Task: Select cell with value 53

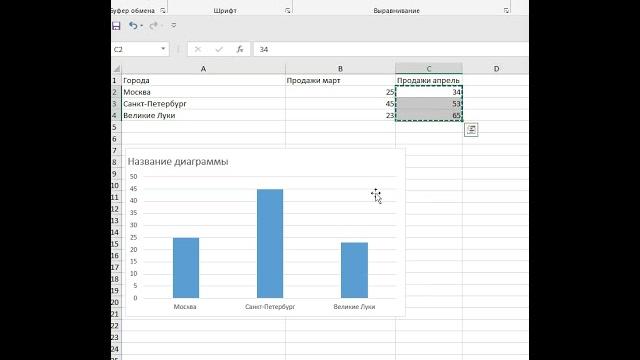Action: 429,104
